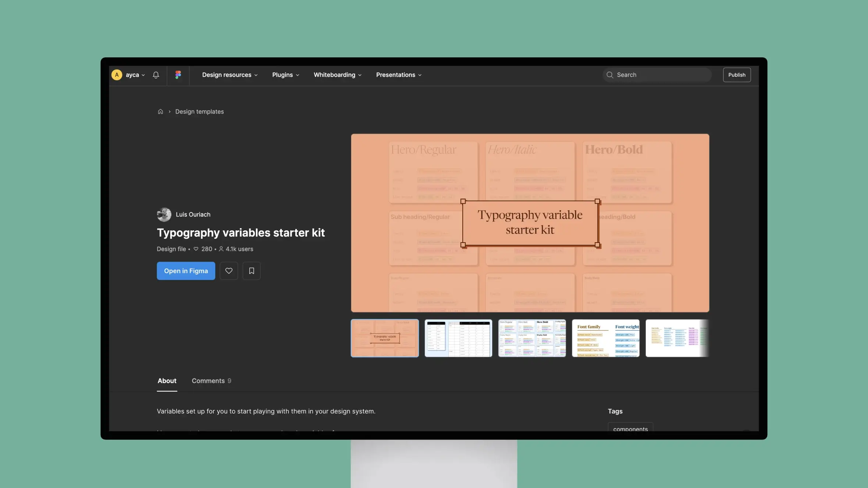
Task: Click the Figma logo icon in navbar
Action: tap(178, 75)
